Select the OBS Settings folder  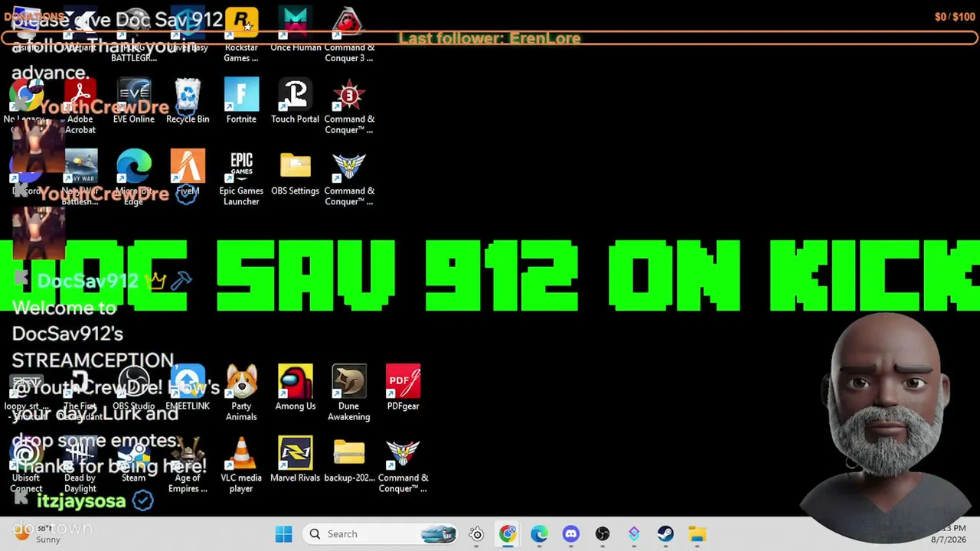[x=296, y=173]
